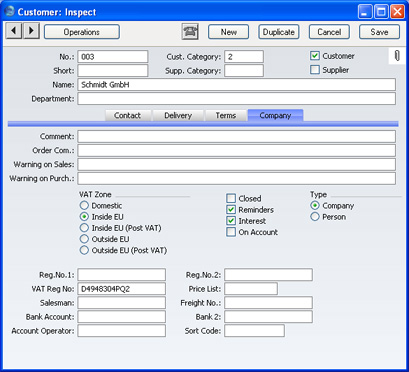409x372 pixels.
Task: Set Type to Person
Action: click(x=315, y=217)
